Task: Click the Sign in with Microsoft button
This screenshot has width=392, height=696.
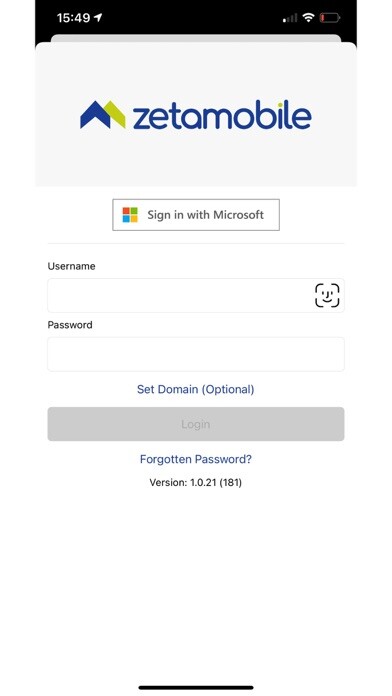Action: [x=196, y=215]
